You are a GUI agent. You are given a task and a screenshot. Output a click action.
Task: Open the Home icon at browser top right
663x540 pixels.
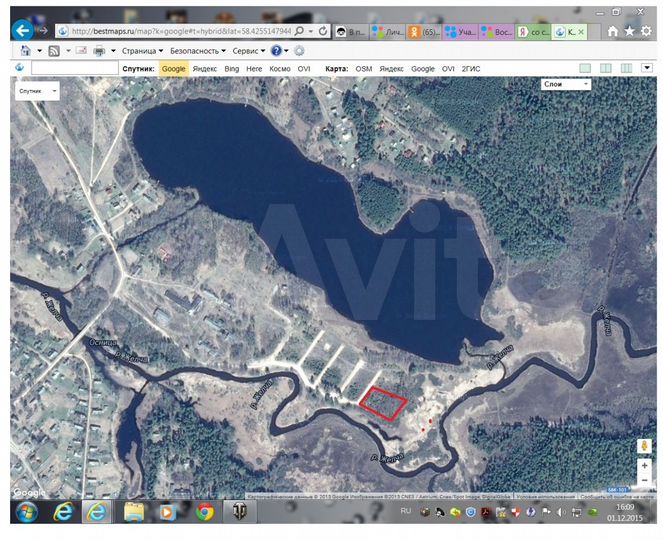613,31
